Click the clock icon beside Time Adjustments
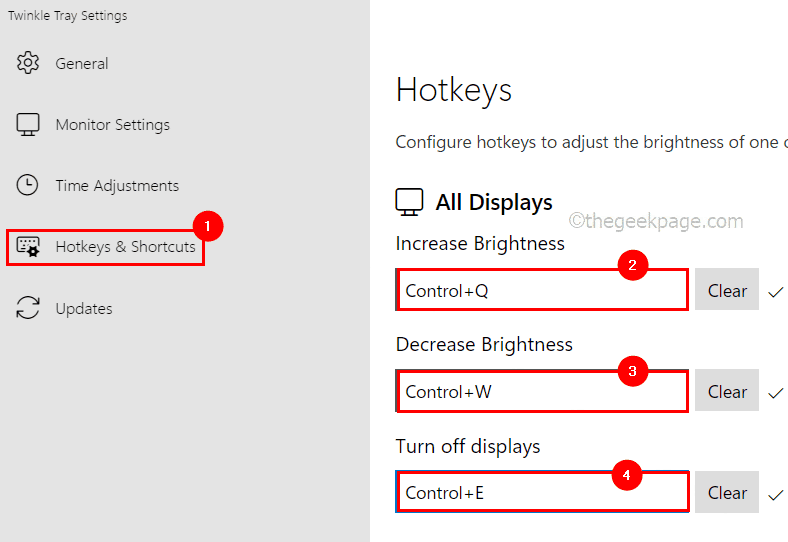The image size is (788, 542). [28, 185]
